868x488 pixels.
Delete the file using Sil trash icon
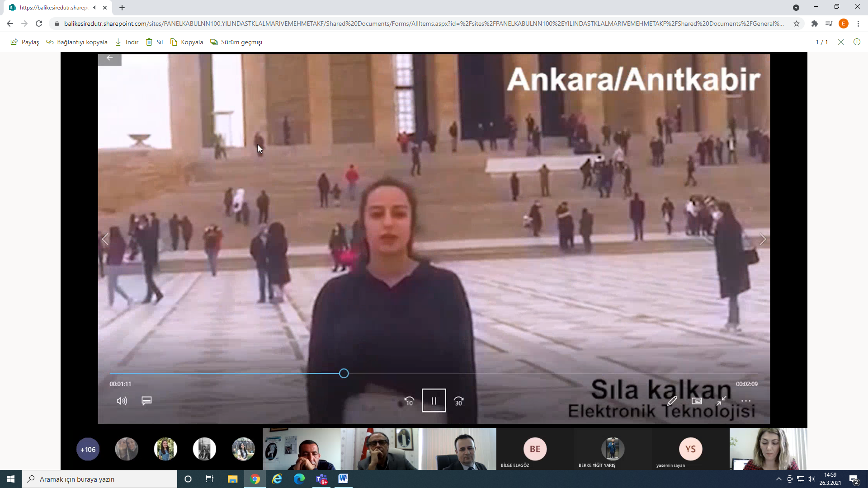[154, 42]
